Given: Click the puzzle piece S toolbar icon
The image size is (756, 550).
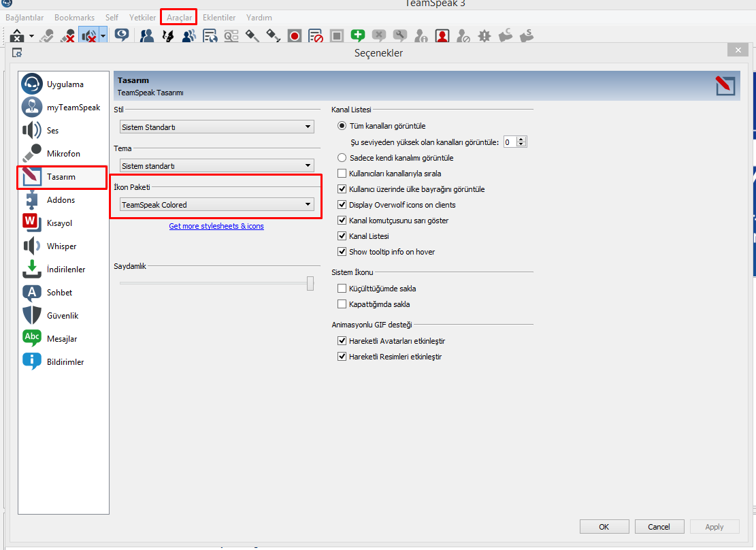Looking at the screenshot, I should click(x=527, y=35).
